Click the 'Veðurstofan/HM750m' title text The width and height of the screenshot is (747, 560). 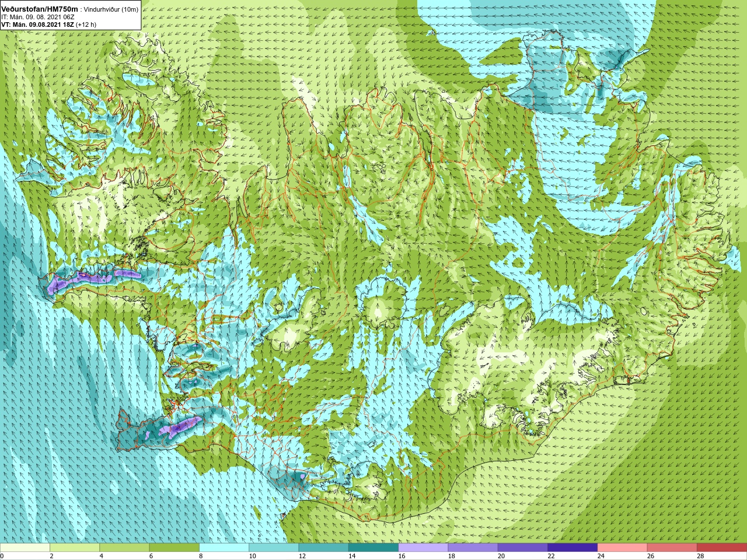pyautogui.click(x=40, y=8)
